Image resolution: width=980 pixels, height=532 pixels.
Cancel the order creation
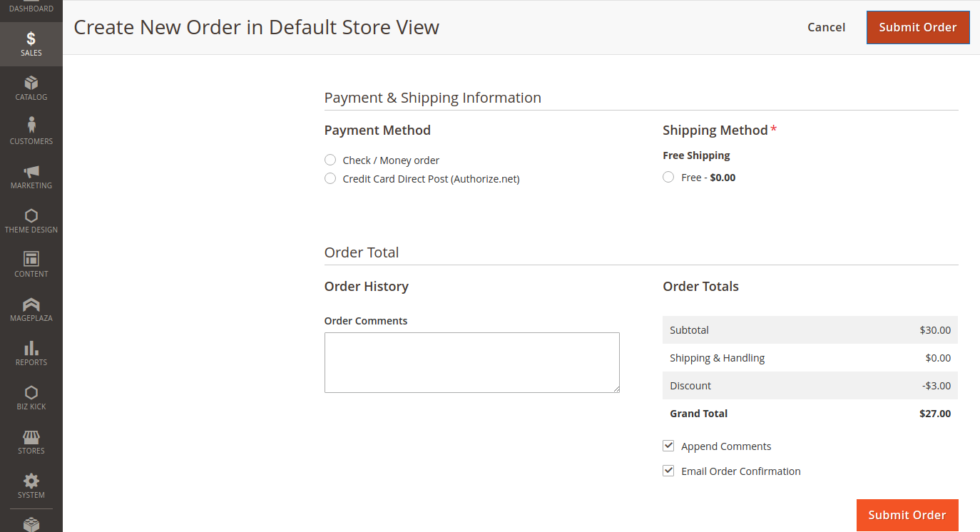coord(826,27)
